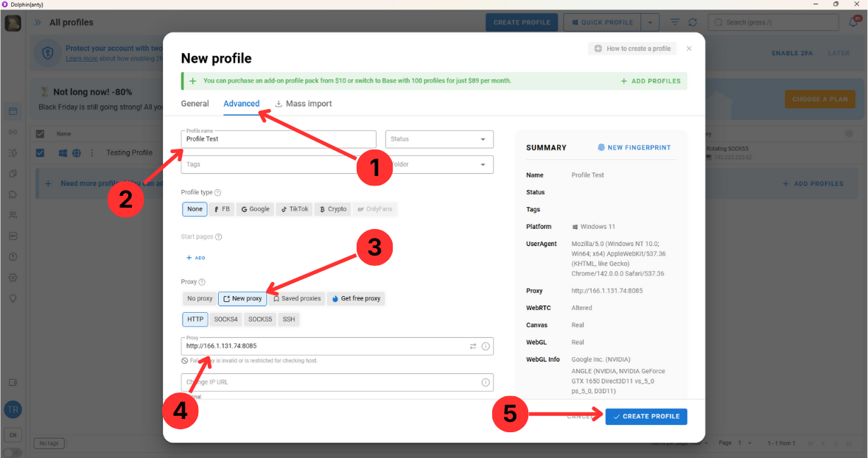Refresh the profiles list with the refresh icon
868x458 pixels.
(x=693, y=22)
